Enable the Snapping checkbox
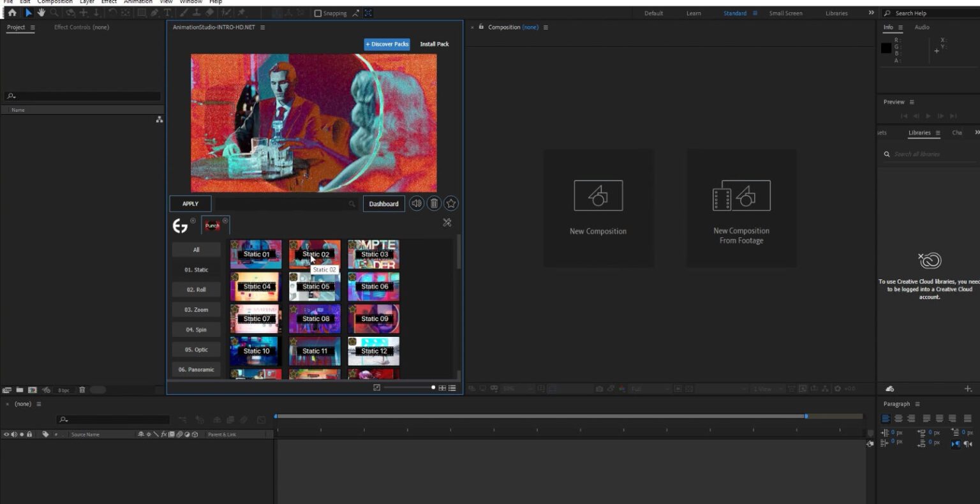Viewport: 980px width, 504px height. 318,13
